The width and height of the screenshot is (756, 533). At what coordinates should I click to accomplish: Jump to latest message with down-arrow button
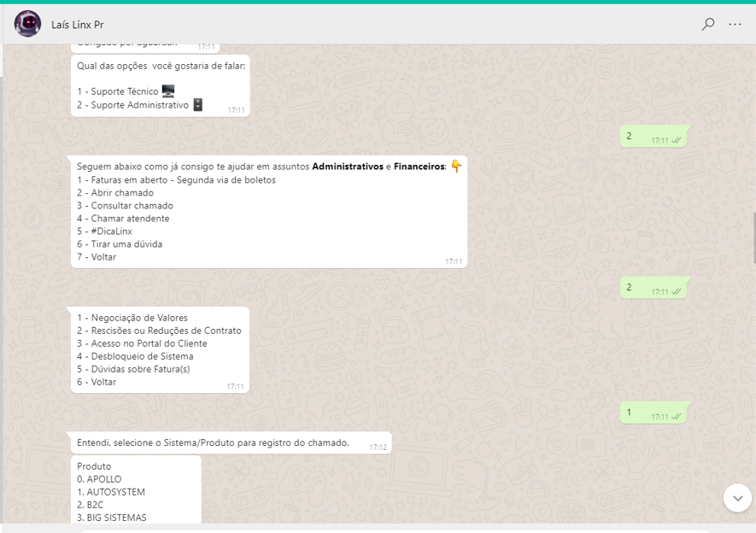pos(738,498)
